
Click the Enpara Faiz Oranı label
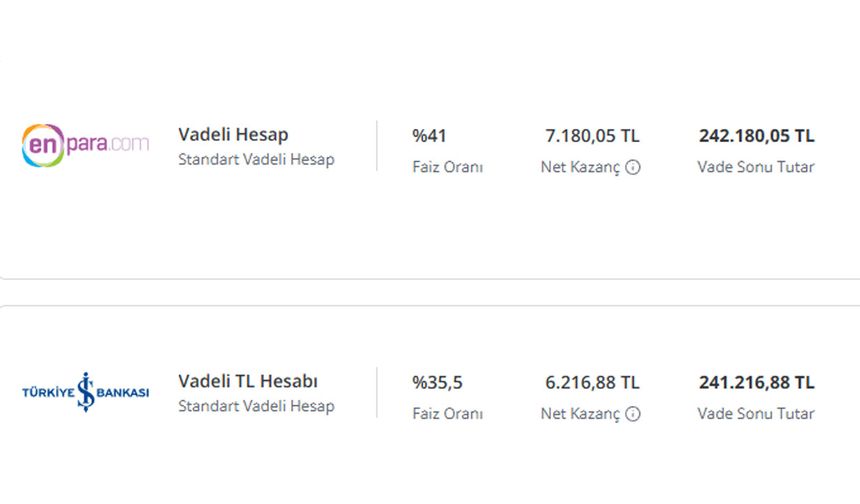click(448, 167)
